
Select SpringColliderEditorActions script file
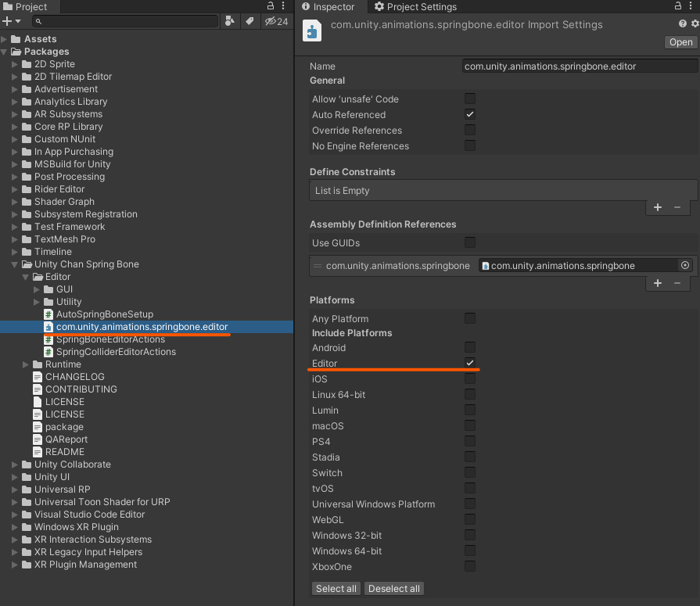coord(109,352)
